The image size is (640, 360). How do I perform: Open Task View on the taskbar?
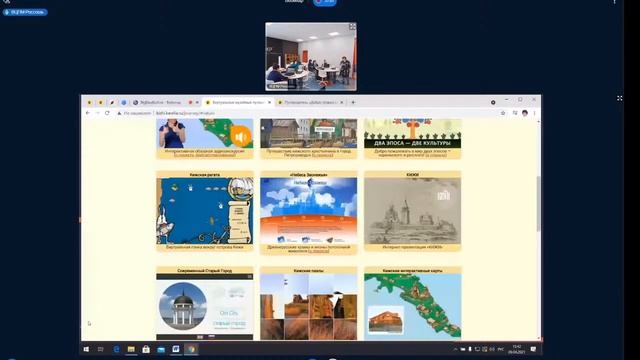tap(100, 349)
